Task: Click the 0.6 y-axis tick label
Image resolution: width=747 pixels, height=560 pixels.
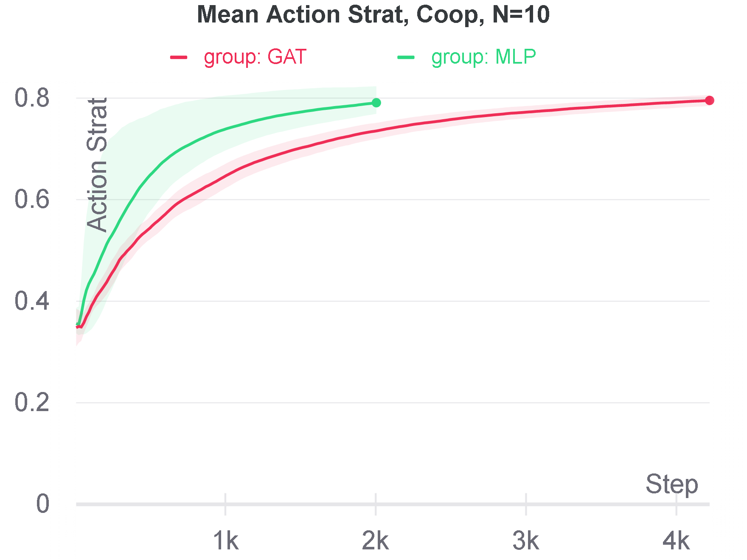Action: 32,199
